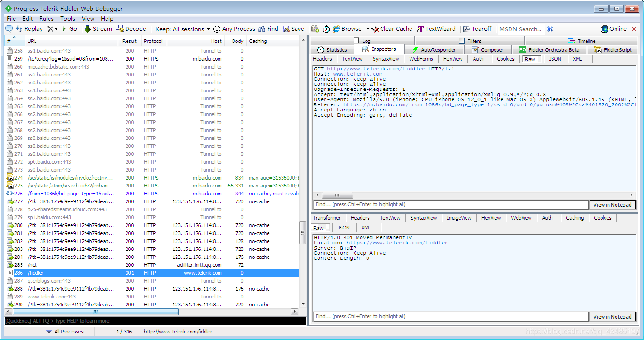Click the Tearoff toolbar button
The width and height of the screenshot is (644, 340).
click(477, 29)
